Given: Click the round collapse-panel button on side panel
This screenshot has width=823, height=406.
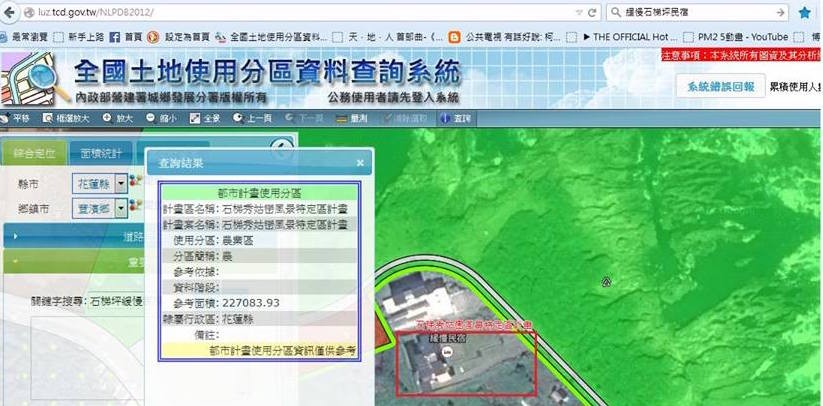Looking at the screenshot, I should pyautogui.click(x=282, y=147).
